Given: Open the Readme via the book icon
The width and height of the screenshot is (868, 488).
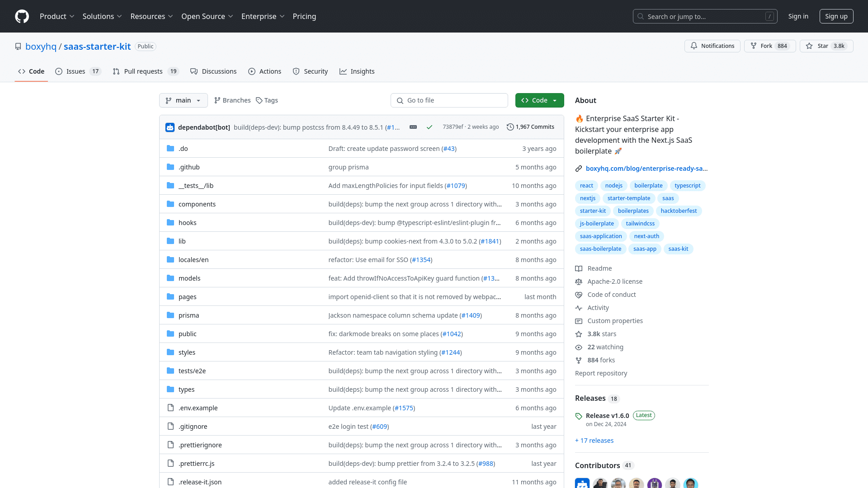Looking at the screenshot, I should pos(579,268).
